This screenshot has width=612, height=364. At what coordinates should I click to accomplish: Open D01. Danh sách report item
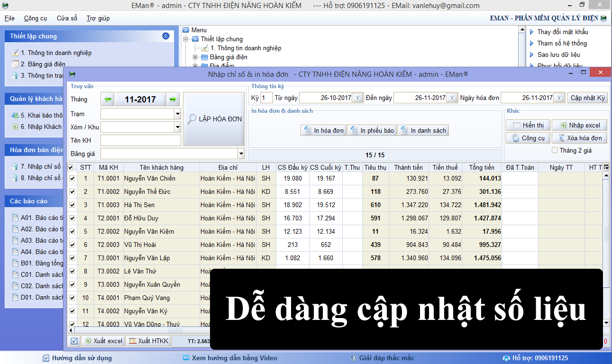(37, 297)
